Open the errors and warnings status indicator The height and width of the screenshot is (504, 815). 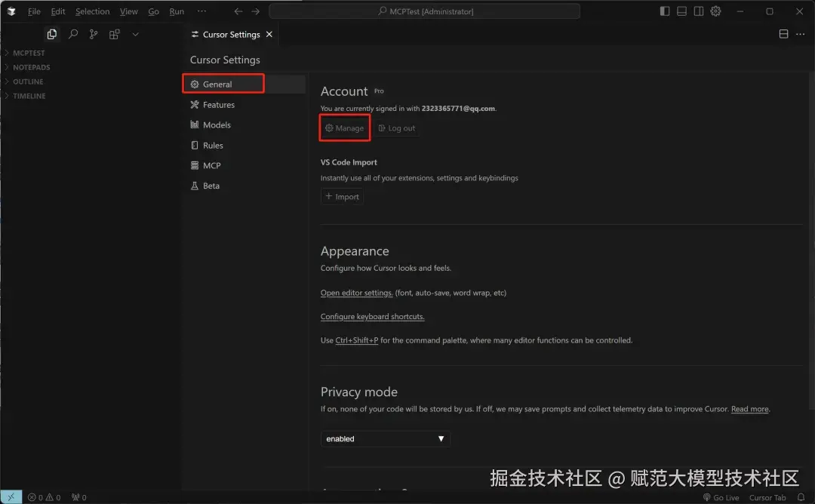tap(45, 497)
